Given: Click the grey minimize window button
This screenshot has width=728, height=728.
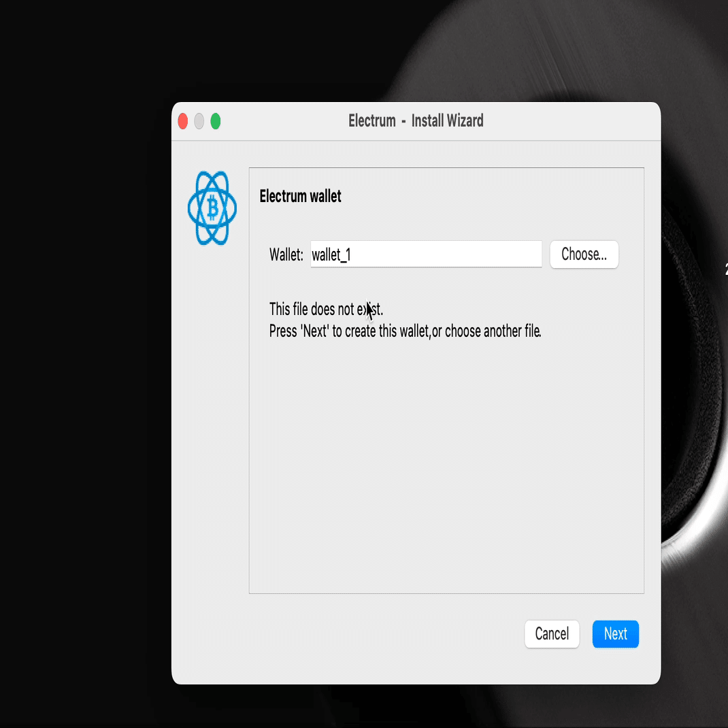Looking at the screenshot, I should [x=199, y=121].
